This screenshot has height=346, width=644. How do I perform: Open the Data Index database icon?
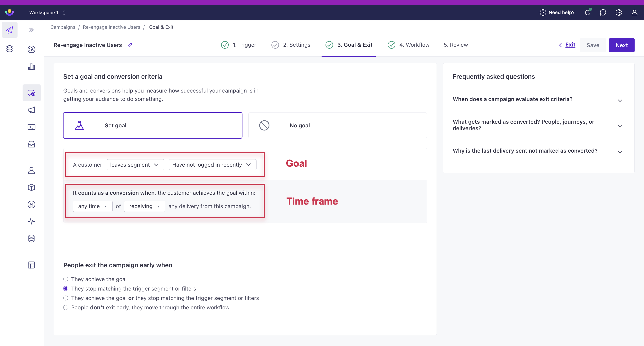(31, 238)
